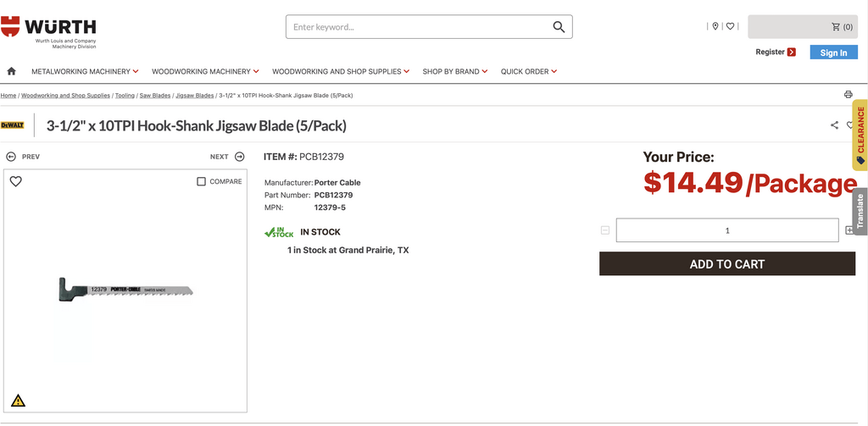This screenshot has height=426, width=868.
Task: Expand Woodworking and Shop Supplies menu
Action: [x=341, y=71]
